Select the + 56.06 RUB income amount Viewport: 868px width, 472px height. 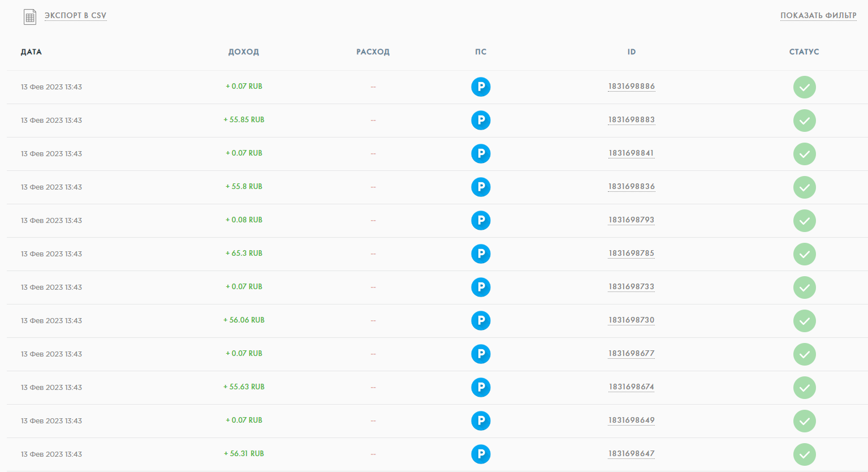click(x=244, y=320)
